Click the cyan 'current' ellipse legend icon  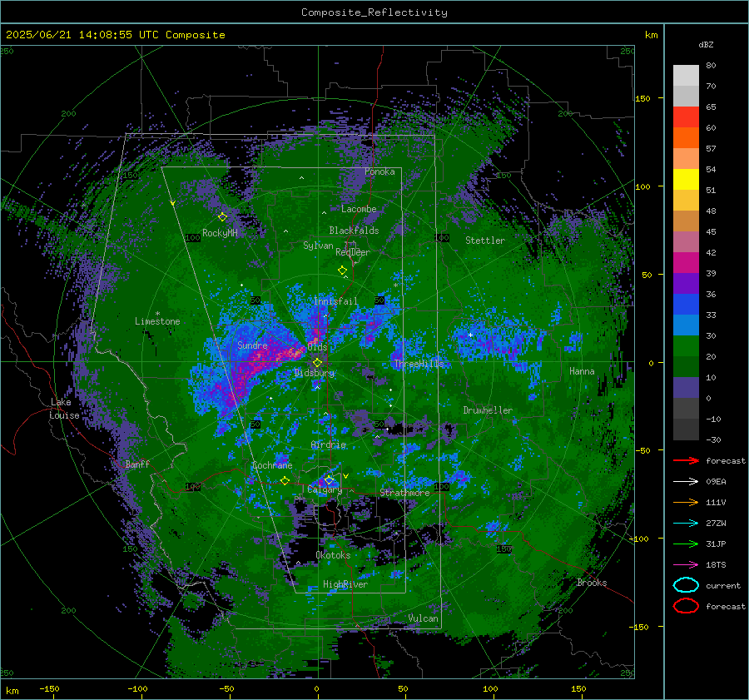point(686,585)
